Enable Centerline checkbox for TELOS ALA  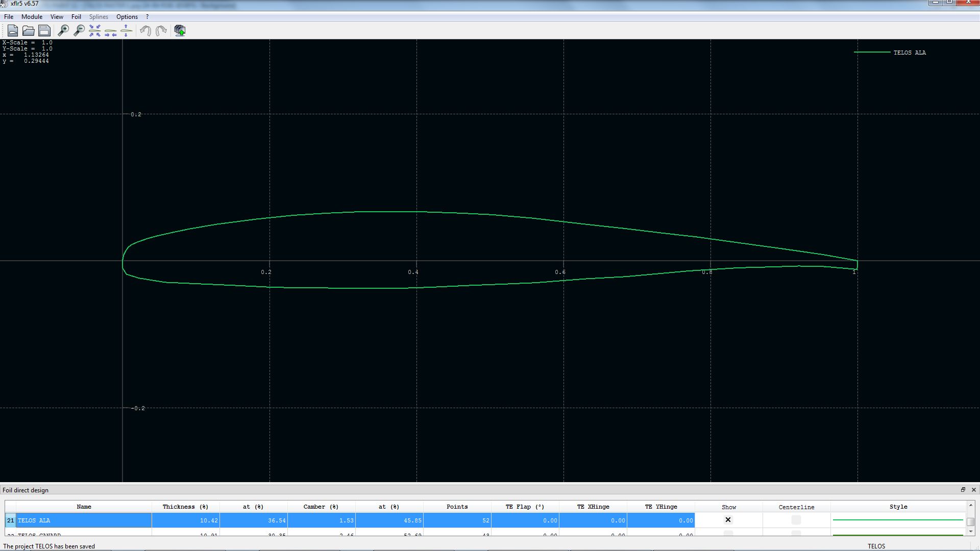(x=796, y=520)
